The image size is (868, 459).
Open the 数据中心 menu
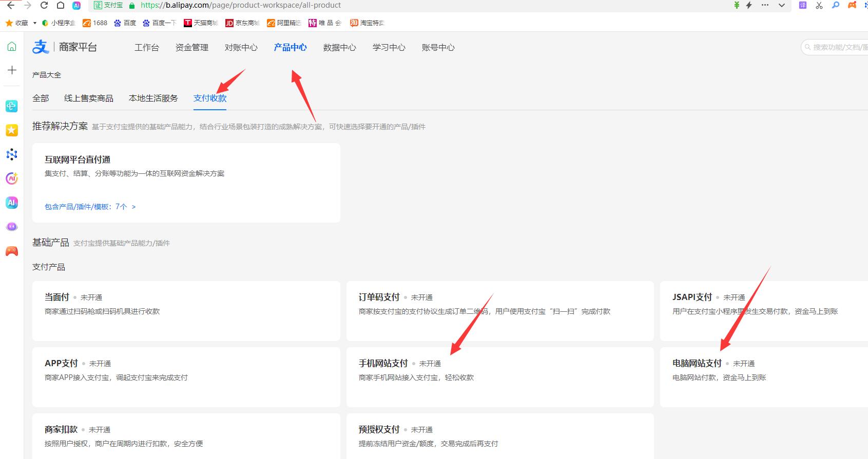[x=340, y=47]
